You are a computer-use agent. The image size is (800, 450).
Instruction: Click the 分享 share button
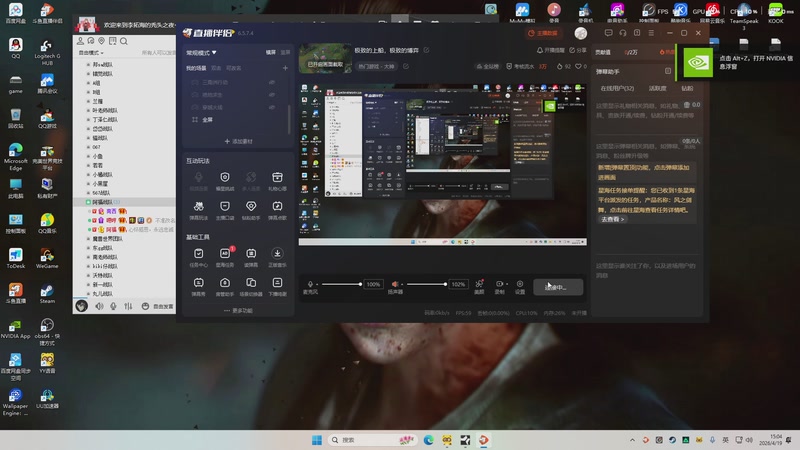coord(578,50)
